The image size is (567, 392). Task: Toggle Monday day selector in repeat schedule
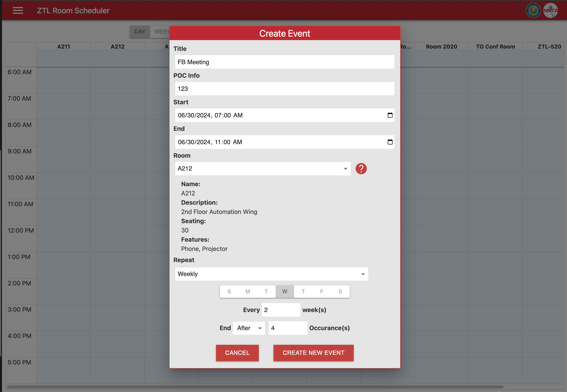[248, 292]
